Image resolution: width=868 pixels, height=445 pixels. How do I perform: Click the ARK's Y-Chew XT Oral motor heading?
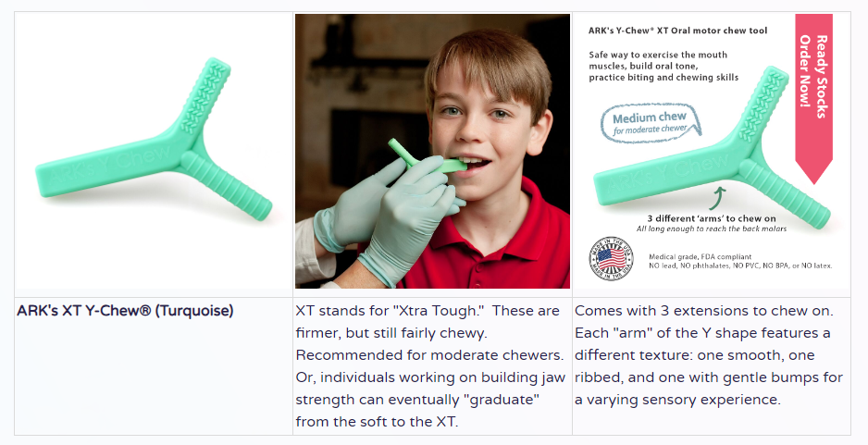pyautogui.click(x=677, y=31)
